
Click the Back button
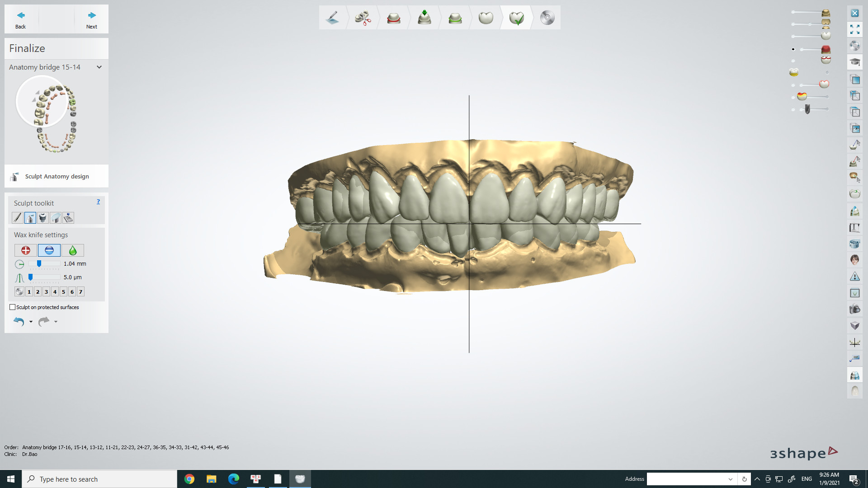click(21, 19)
